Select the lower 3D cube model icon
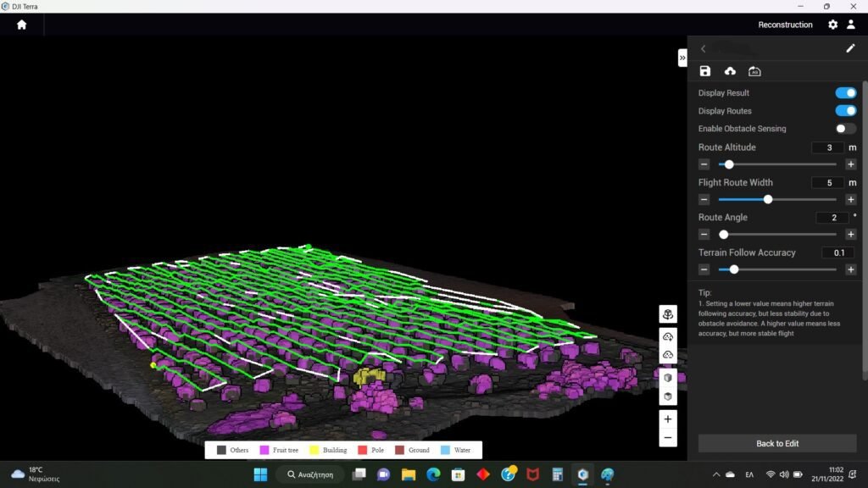The width and height of the screenshot is (868, 488). [x=668, y=396]
